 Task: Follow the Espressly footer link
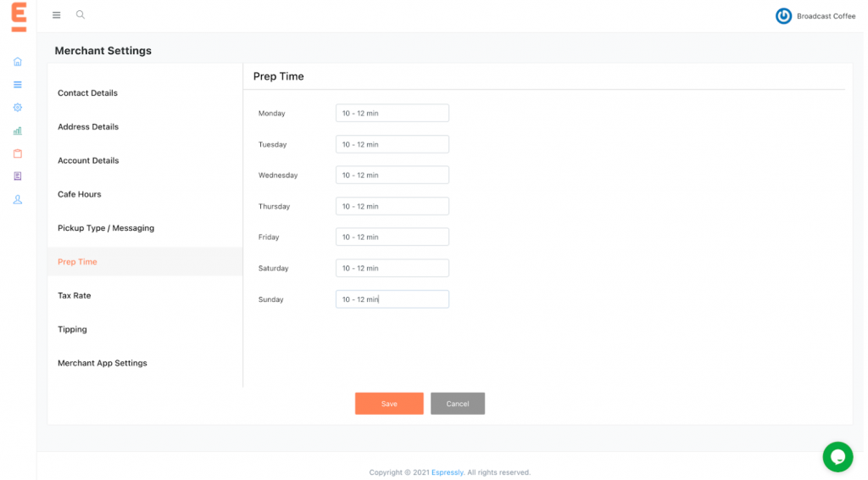448,472
